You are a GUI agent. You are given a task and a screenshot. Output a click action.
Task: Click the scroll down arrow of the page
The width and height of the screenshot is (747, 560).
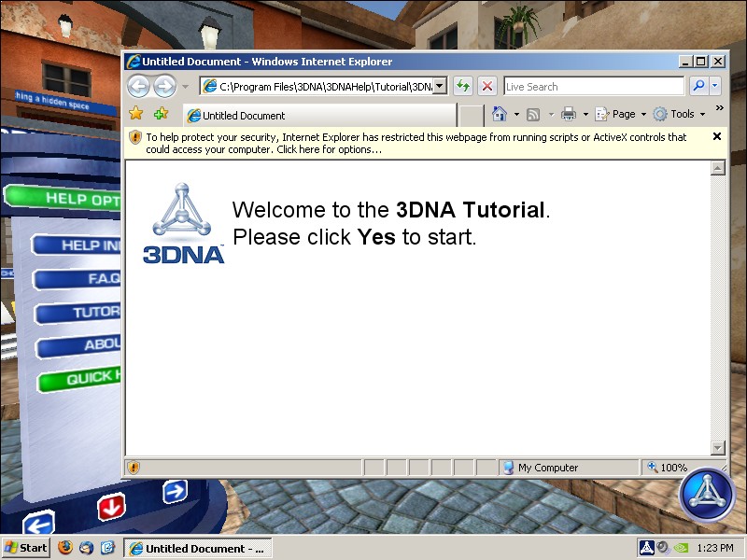coord(717,448)
